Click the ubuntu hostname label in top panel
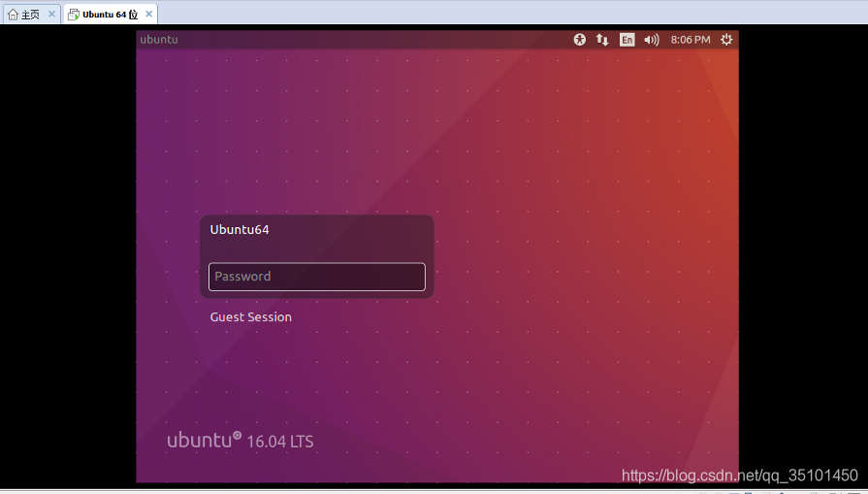The height and width of the screenshot is (494, 868). pyautogui.click(x=159, y=40)
